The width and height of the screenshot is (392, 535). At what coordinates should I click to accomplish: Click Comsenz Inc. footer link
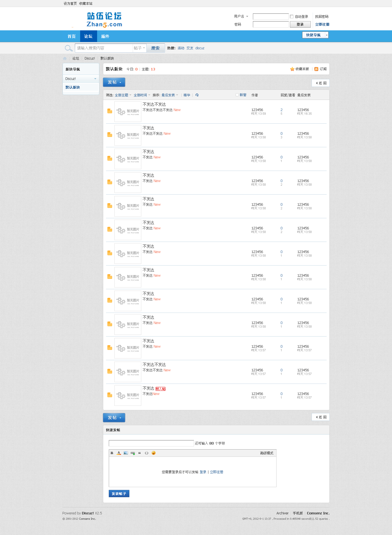pos(318,513)
